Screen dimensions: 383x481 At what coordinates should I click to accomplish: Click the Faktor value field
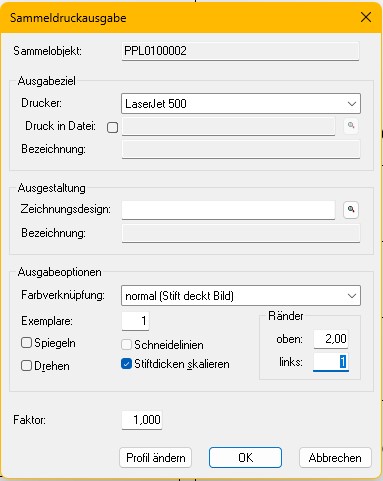(x=142, y=420)
